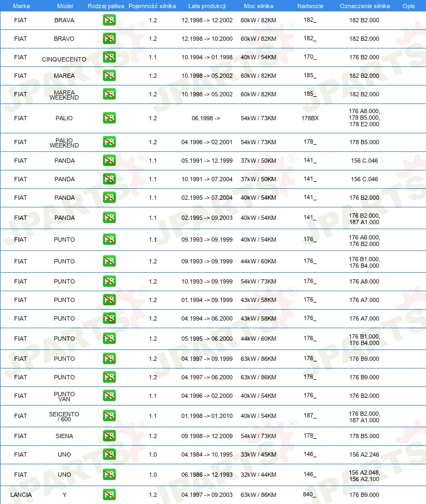Click the 178BX body code cell
Viewport: 426px width, 504px height.
click(310, 118)
